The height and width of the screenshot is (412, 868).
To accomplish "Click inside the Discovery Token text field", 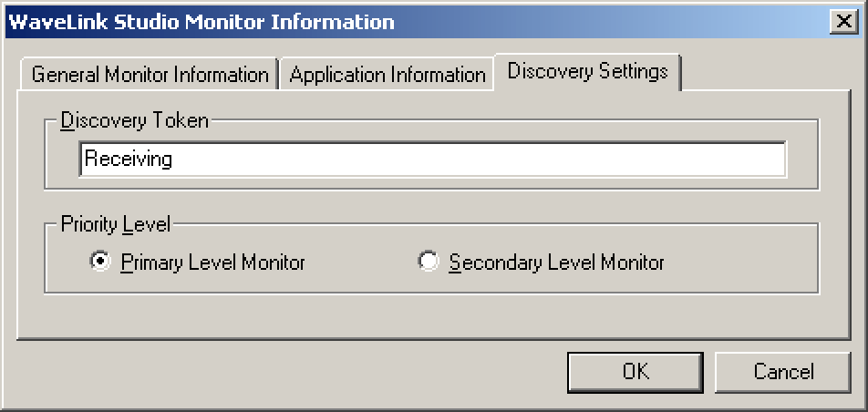I will [x=432, y=160].
